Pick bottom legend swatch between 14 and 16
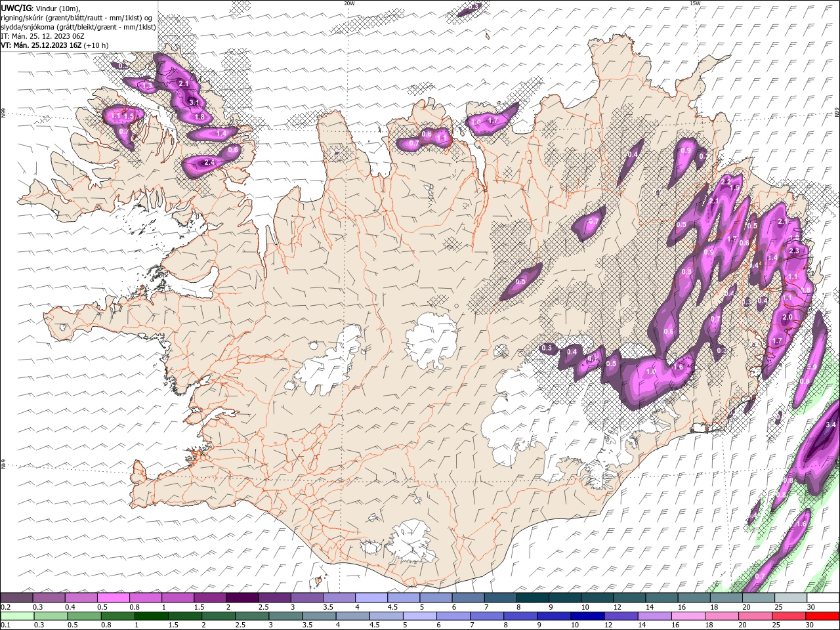840x630 pixels. (x=656, y=616)
